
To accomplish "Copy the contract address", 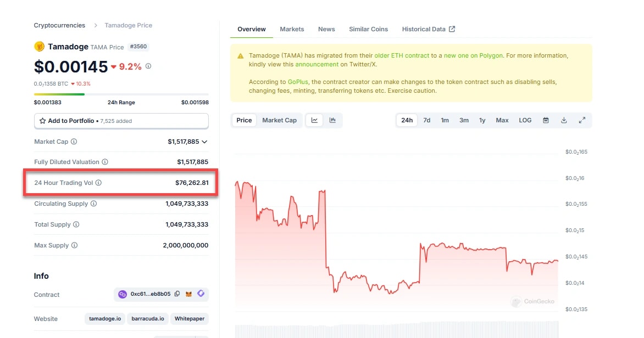I will (x=177, y=294).
